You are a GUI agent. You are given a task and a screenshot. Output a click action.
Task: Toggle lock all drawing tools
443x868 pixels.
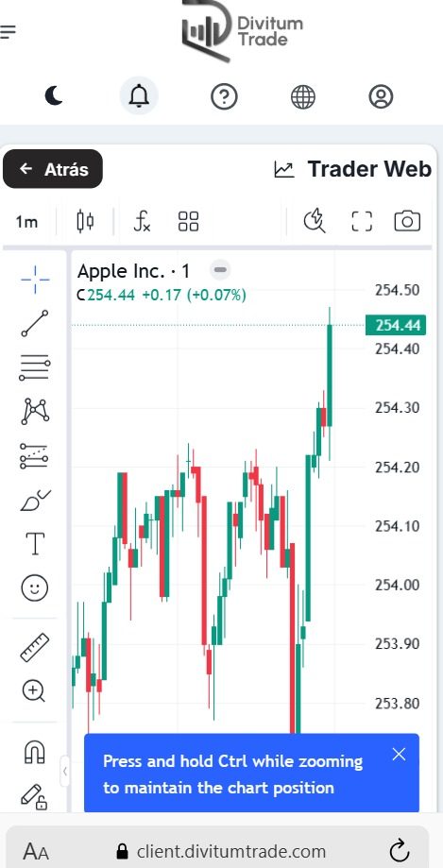34,796
